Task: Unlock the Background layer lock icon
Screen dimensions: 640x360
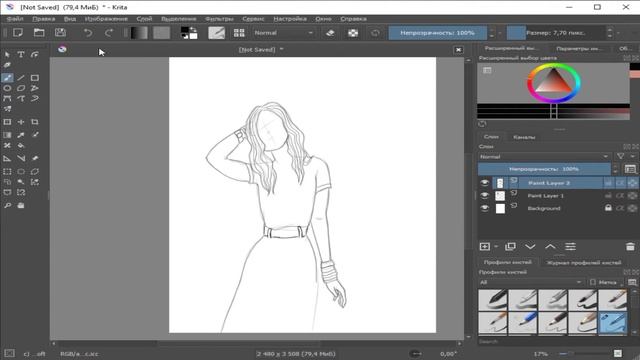Action: 608,208
